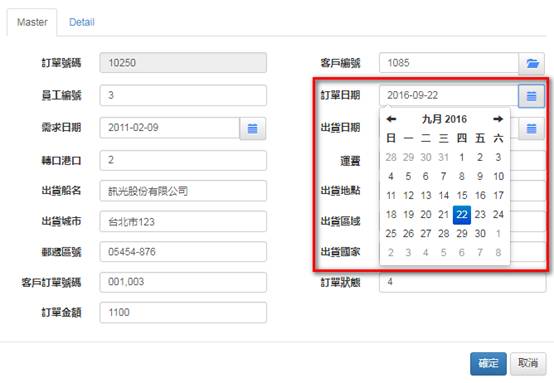
Task: Select greyed day 31 of previous month
Action: pos(444,157)
